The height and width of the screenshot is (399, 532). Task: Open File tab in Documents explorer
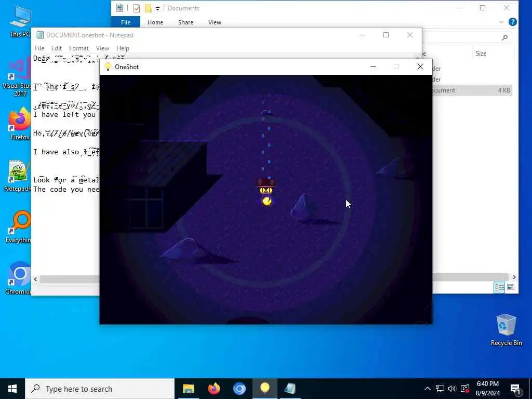coord(126,22)
